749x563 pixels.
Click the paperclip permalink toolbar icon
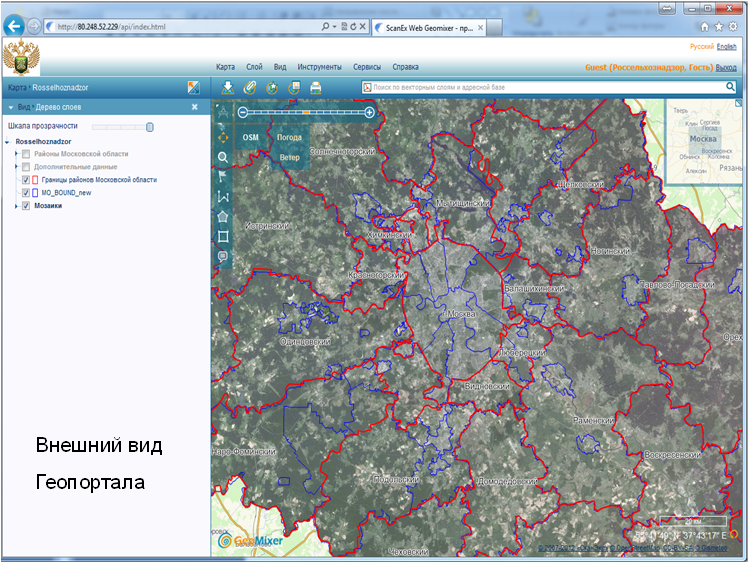250,87
